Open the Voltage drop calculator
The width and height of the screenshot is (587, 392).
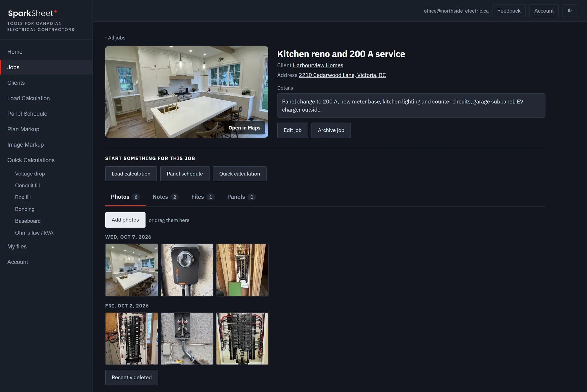point(30,174)
